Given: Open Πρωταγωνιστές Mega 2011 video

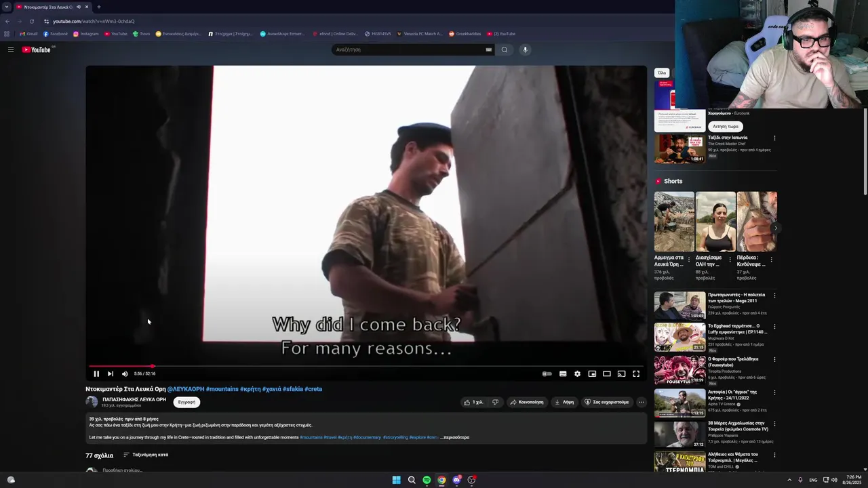Looking at the screenshot, I should click(679, 306).
